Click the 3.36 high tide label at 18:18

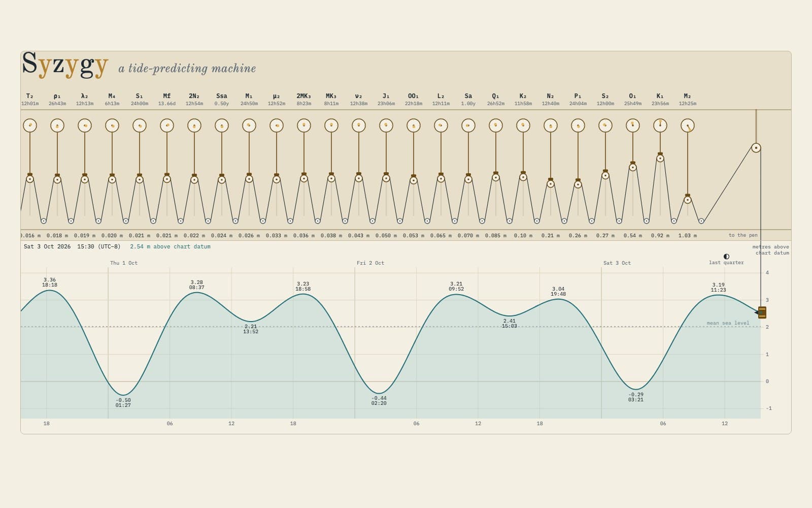[x=50, y=282]
